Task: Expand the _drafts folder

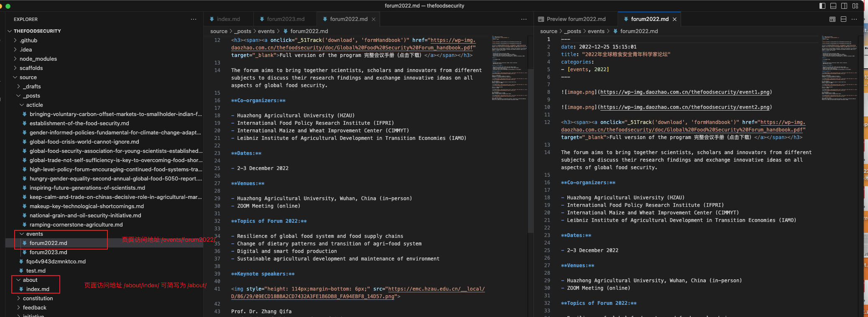Action: 31,87
